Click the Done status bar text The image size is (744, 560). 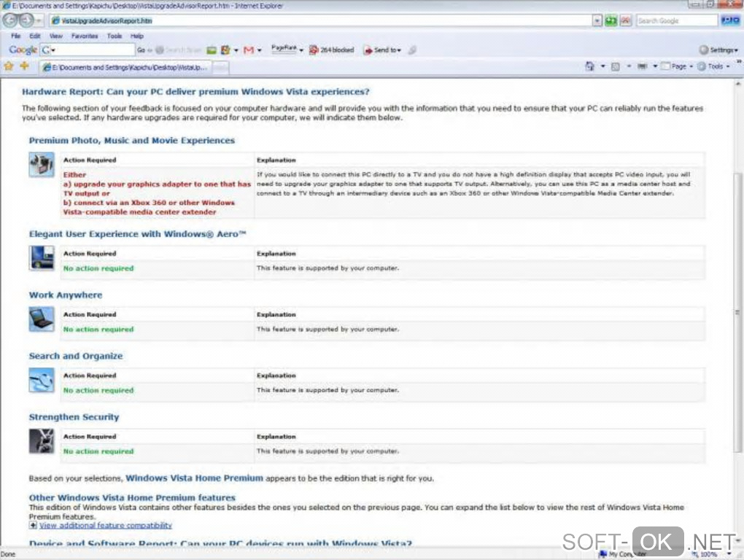pos(8,554)
